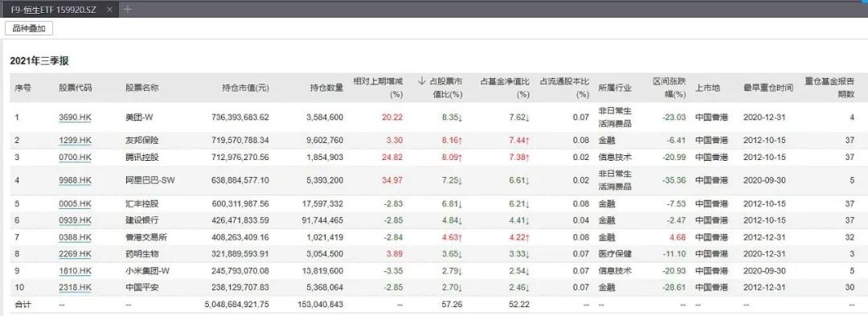Click range change -35.36 for 阿里巴巴

675,180
